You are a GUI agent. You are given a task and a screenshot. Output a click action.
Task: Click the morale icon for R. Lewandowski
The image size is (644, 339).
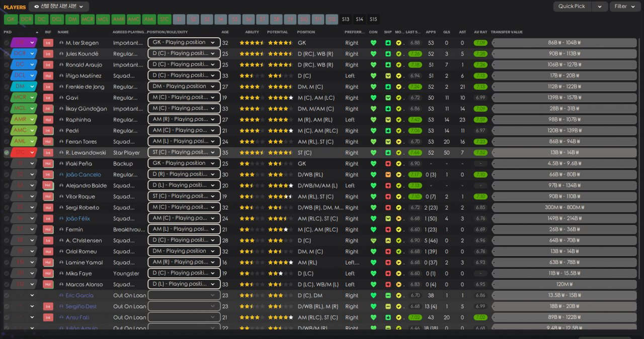click(398, 153)
